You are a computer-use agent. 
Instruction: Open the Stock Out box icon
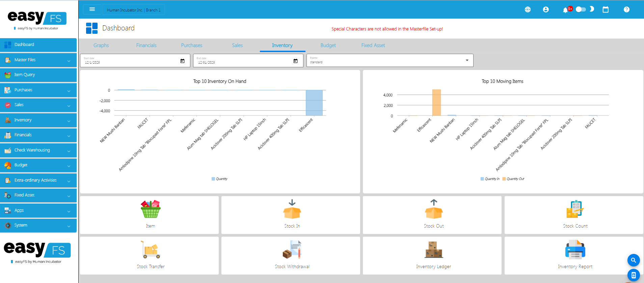pos(433,209)
